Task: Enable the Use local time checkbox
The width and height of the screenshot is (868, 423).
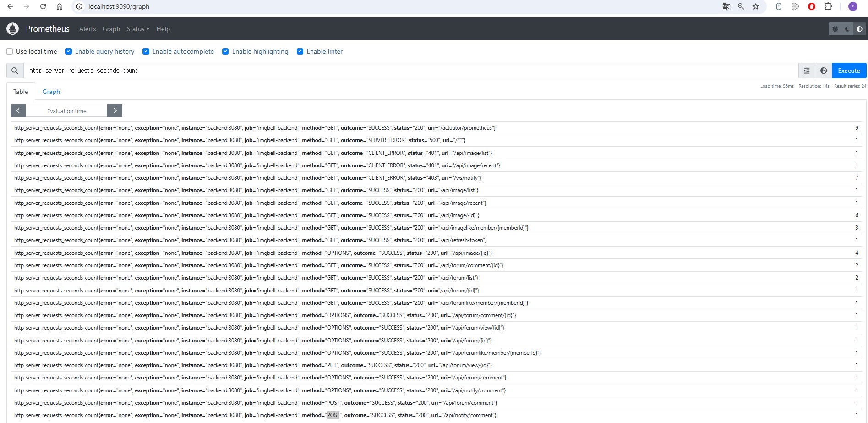Action: coord(10,51)
